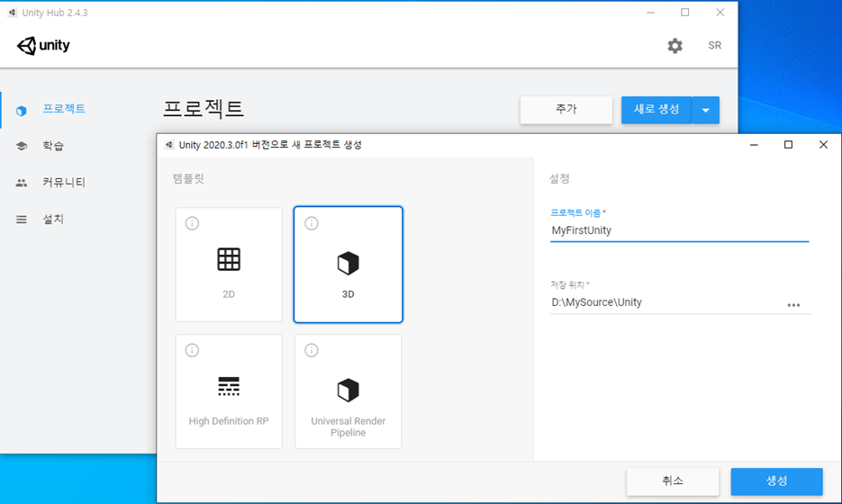842x504 pixels.
Task: Close the Unity Hub main window
Action: coord(720,13)
